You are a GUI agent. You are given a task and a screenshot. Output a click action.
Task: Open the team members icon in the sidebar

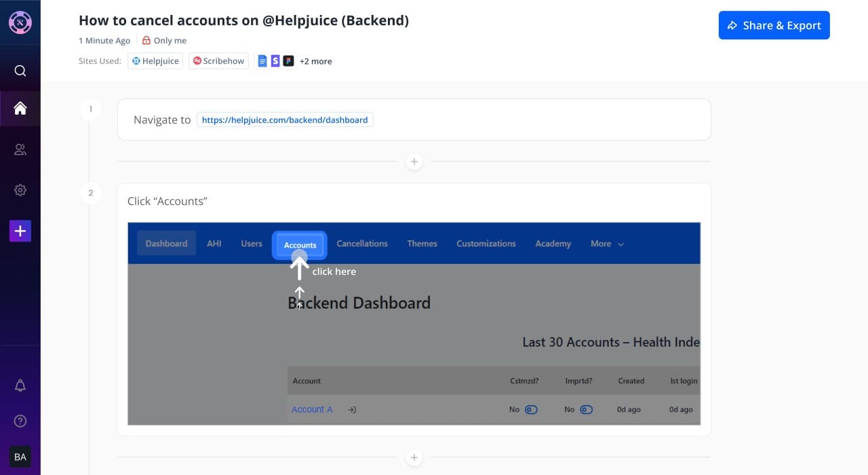click(20, 149)
